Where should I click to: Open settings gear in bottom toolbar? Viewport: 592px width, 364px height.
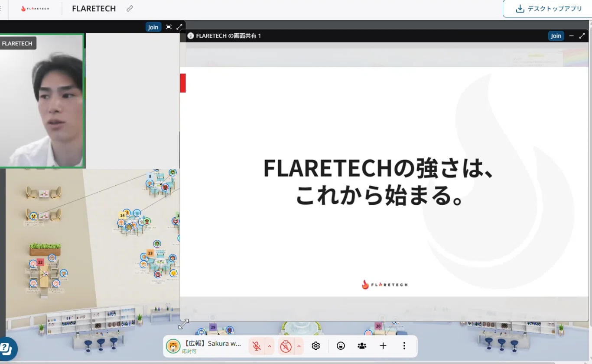click(316, 346)
